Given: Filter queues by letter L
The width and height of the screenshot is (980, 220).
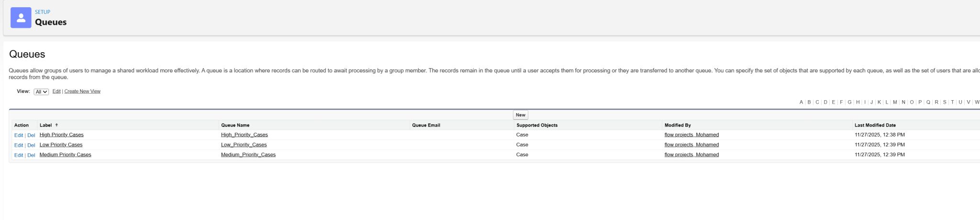Looking at the screenshot, I should point(887,102).
